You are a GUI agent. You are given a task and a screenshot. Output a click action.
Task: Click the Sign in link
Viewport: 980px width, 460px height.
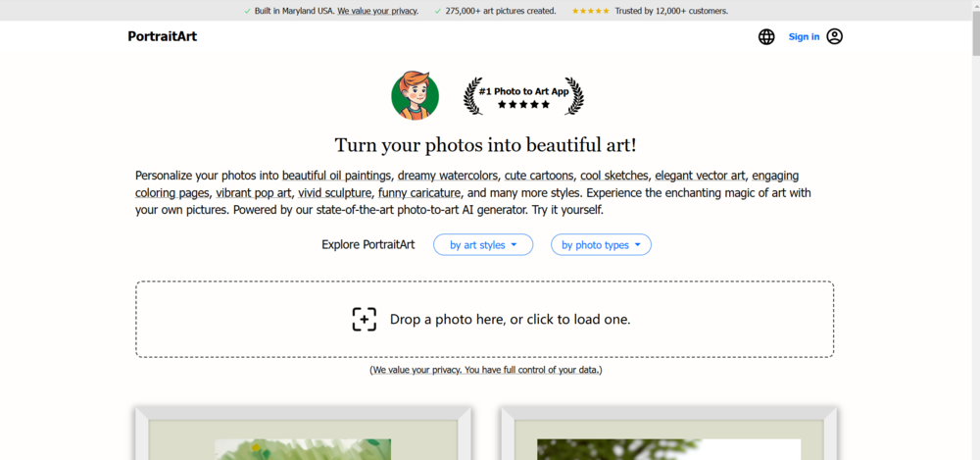click(x=804, y=37)
